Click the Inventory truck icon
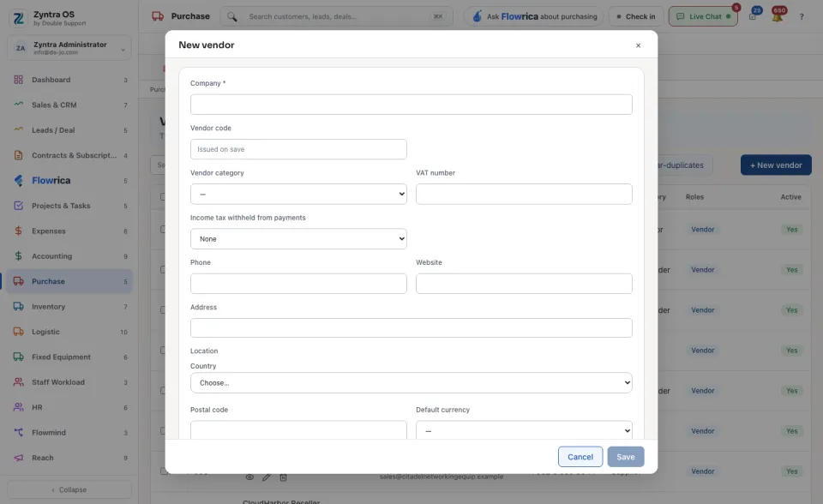 click(18, 306)
